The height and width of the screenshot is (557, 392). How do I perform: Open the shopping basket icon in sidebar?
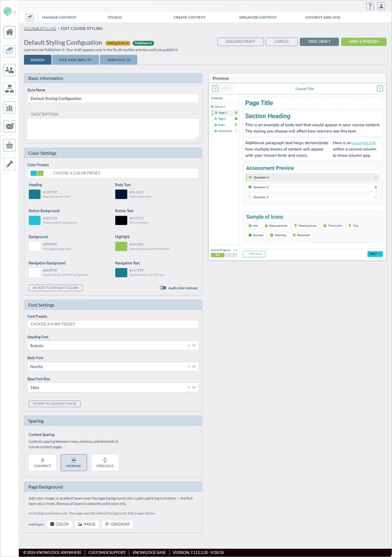click(x=9, y=145)
